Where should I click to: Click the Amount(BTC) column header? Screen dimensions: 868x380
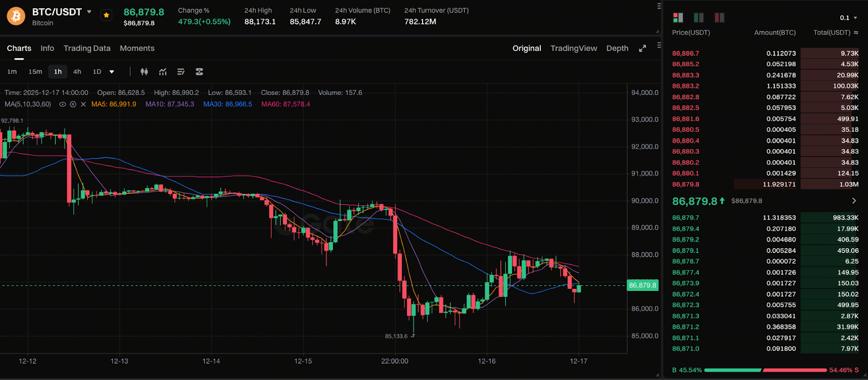tap(775, 33)
